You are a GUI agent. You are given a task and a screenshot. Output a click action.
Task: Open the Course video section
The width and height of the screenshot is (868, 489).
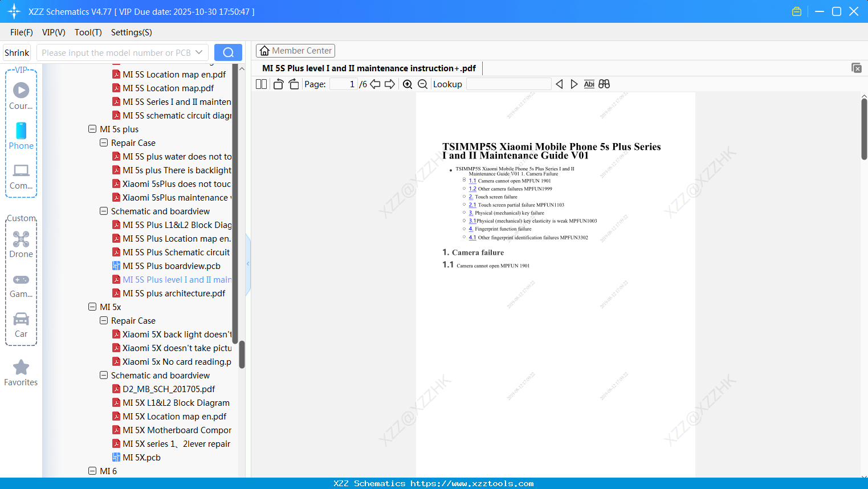(21, 95)
